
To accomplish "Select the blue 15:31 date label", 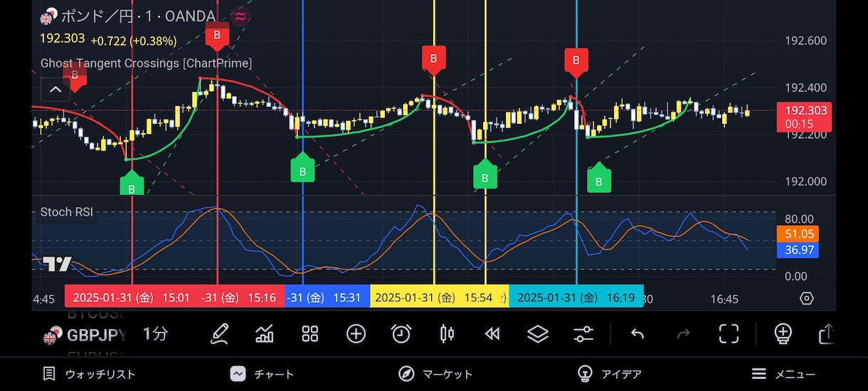I will click(327, 298).
